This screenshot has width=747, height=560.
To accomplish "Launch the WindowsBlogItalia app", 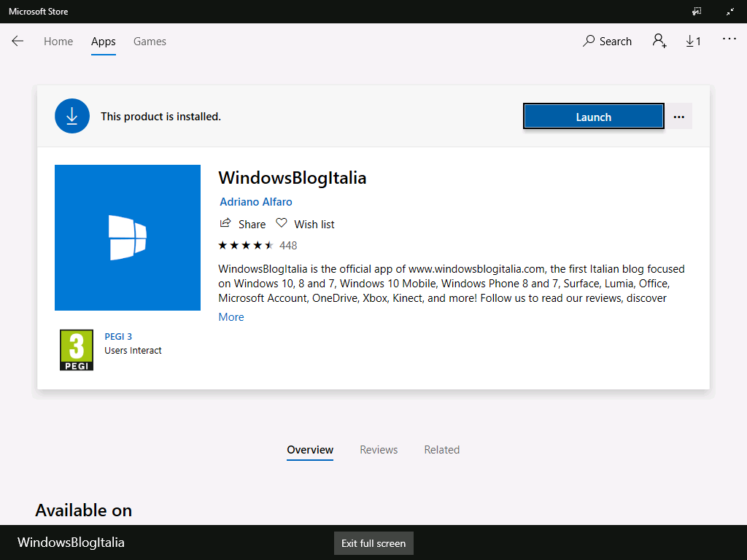I will 594,116.
